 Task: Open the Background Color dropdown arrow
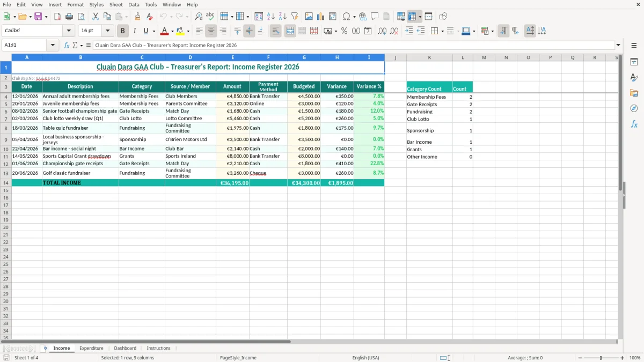pos(188,31)
